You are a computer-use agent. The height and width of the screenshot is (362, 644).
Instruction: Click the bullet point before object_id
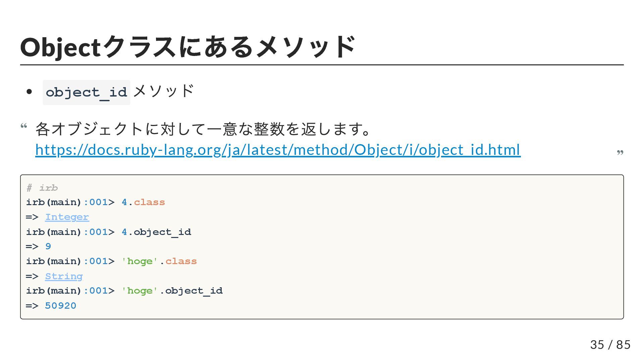point(29,92)
